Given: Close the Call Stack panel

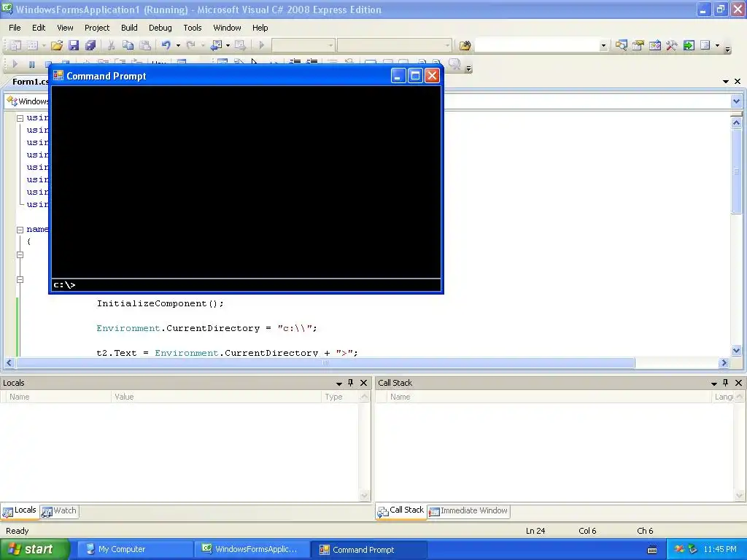Looking at the screenshot, I should tap(738, 382).
